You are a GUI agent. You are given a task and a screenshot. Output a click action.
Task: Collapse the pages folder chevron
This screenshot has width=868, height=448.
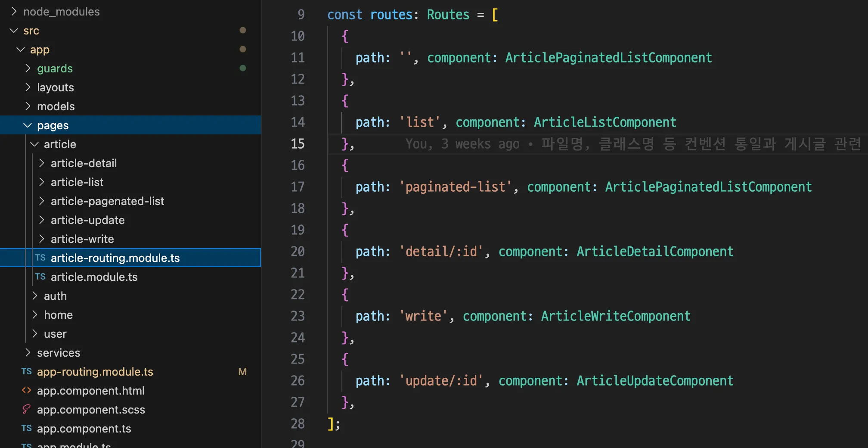click(x=28, y=125)
